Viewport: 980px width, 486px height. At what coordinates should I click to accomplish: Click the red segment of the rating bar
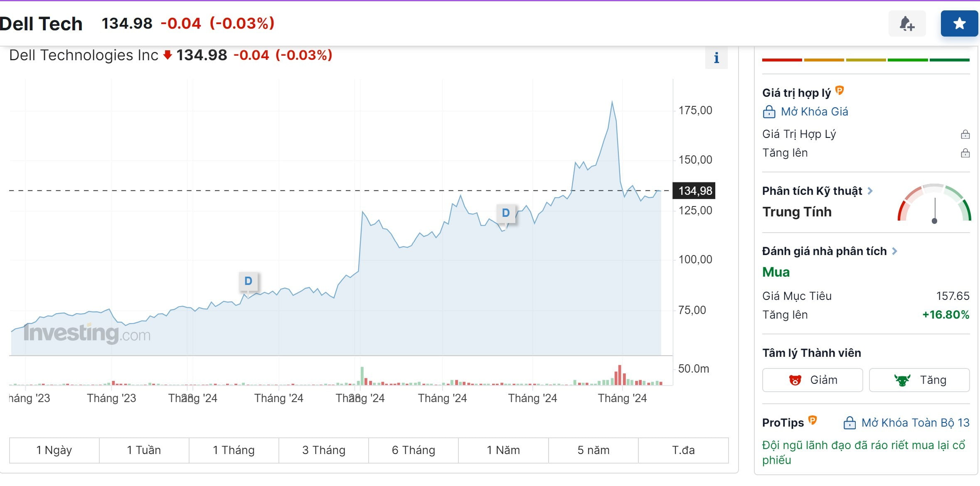click(x=782, y=60)
